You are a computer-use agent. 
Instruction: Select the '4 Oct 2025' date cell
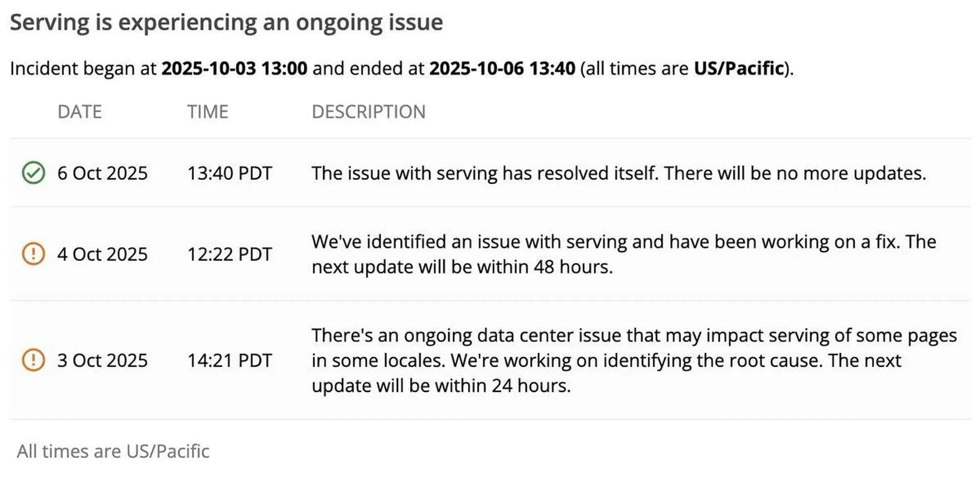coord(102,254)
